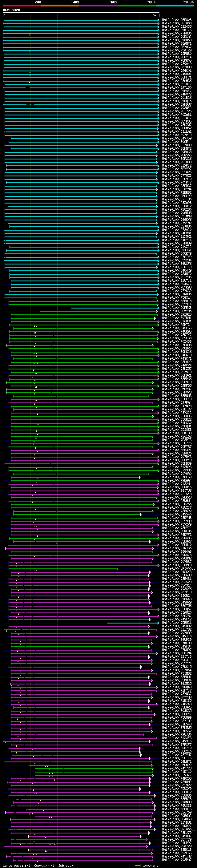Pick the UniRef100_C1E4F7 label
The width and height of the screenshot is (197, 868).
click(176, 91)
